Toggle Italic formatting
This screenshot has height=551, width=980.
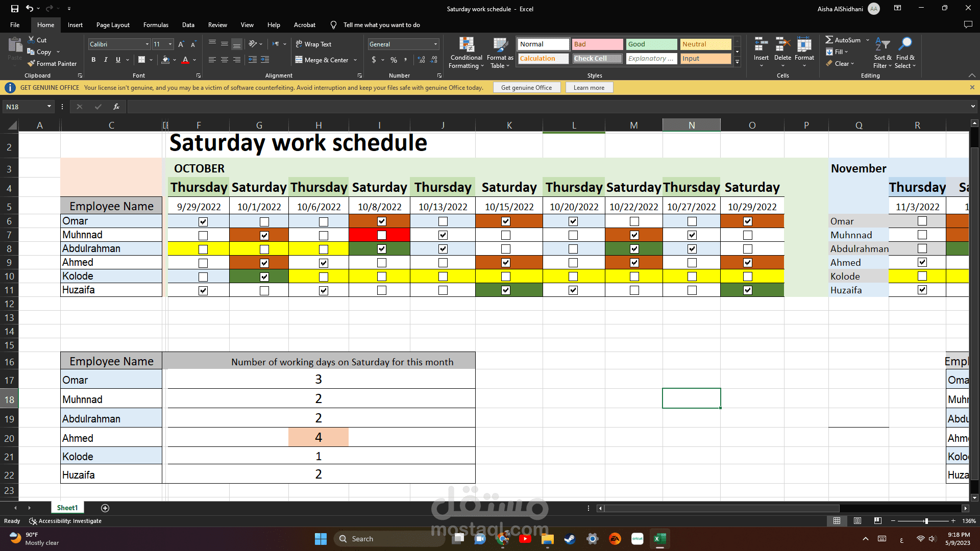(x=106, y=60)
